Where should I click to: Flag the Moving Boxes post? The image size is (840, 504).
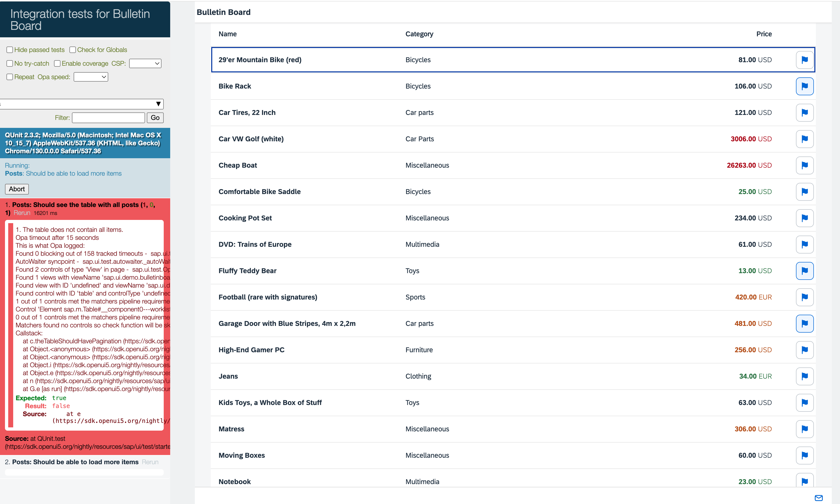(804, 455)
